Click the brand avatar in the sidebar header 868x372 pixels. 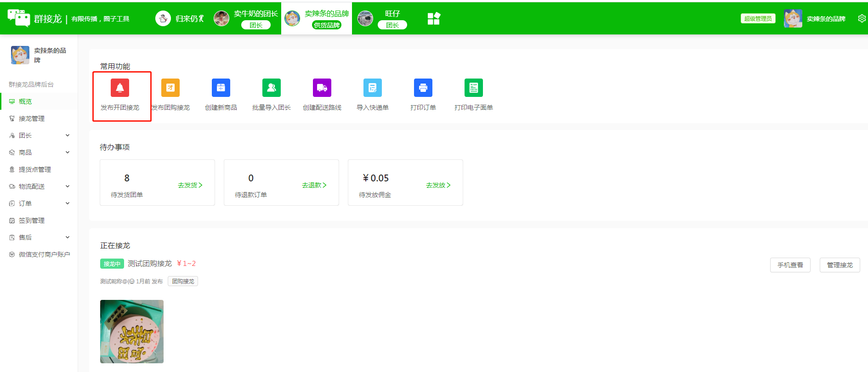[20, 55]
